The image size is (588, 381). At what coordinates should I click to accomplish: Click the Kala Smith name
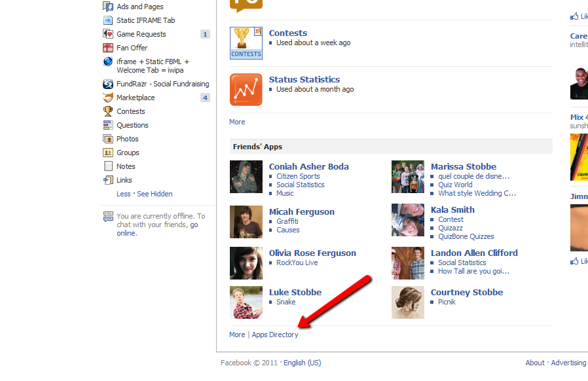pos(452,210)
